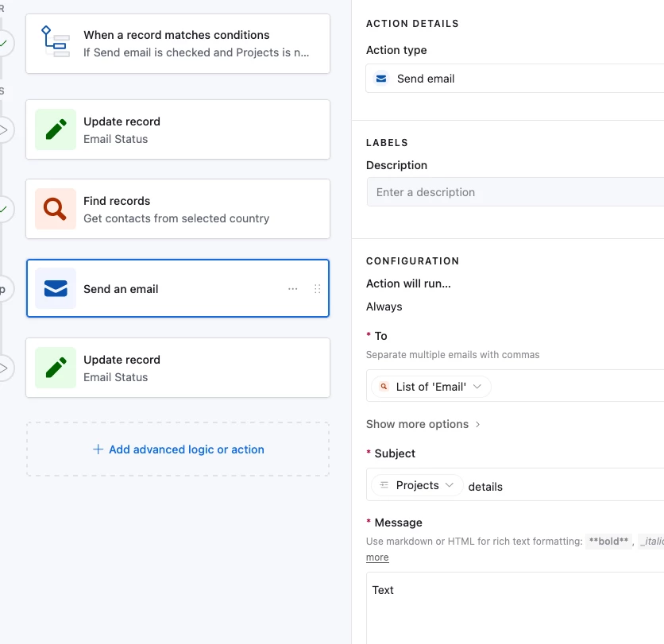
Task: Expand the Projects token dropdown chevron
Action: [450, 485]
